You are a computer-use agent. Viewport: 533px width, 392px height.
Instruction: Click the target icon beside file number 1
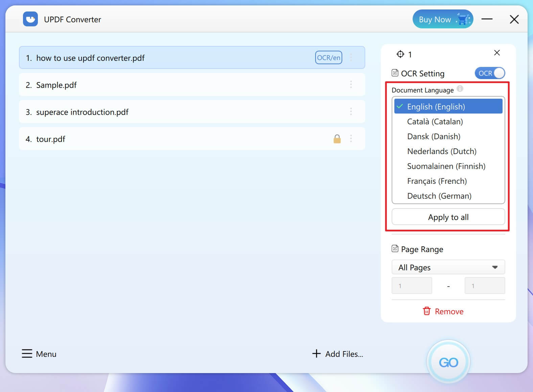[400, 54]
